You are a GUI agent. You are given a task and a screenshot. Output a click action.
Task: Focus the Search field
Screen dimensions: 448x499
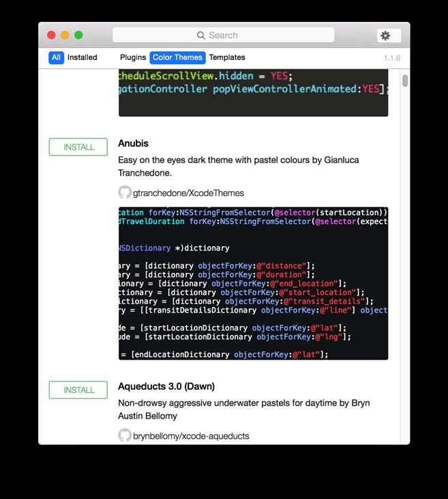223,35
